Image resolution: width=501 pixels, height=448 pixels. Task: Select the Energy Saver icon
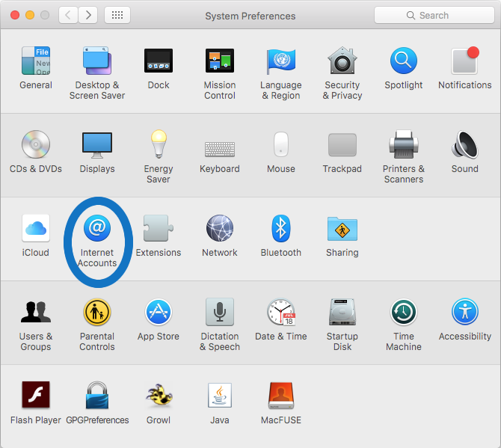pyautogui.click(x=159, y=144)
